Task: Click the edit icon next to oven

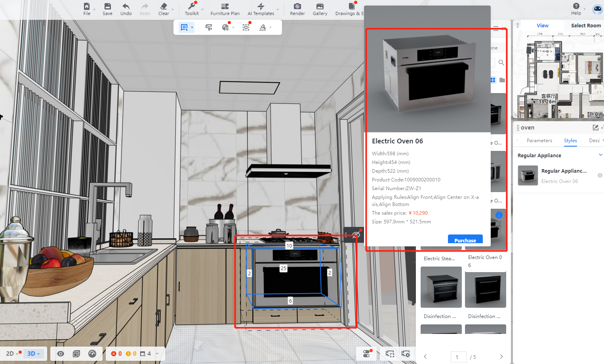Action: (x=595, y=128)
